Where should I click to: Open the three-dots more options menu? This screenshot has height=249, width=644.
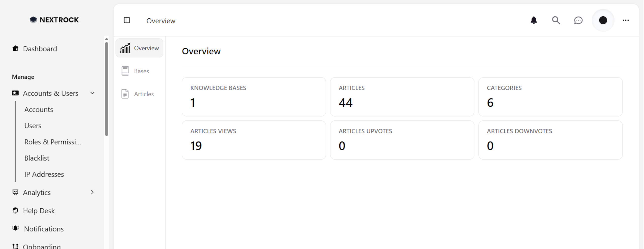(625, 20)
